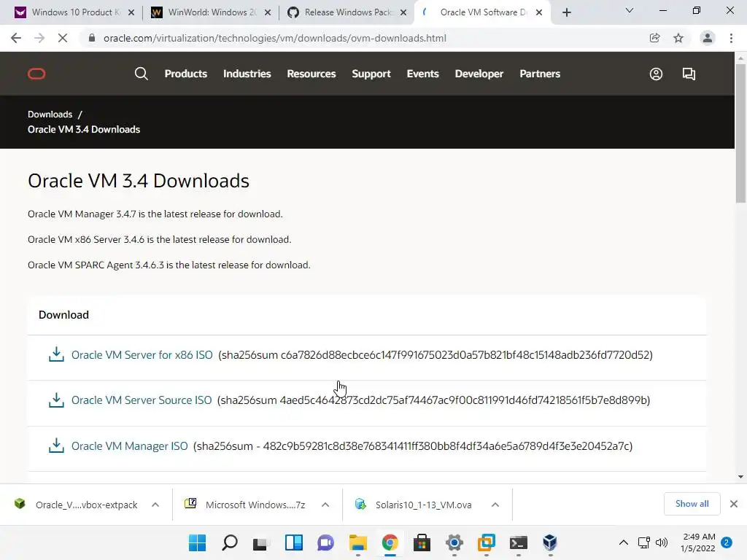Open the Chrome profile avatar
This screenshot has height=560, width=747.
coord(708,38)
